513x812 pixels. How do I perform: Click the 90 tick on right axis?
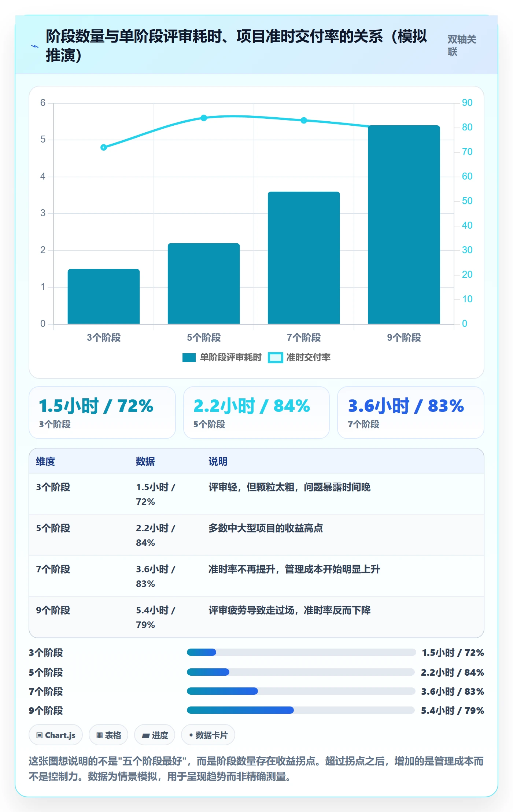pos(467,103)
